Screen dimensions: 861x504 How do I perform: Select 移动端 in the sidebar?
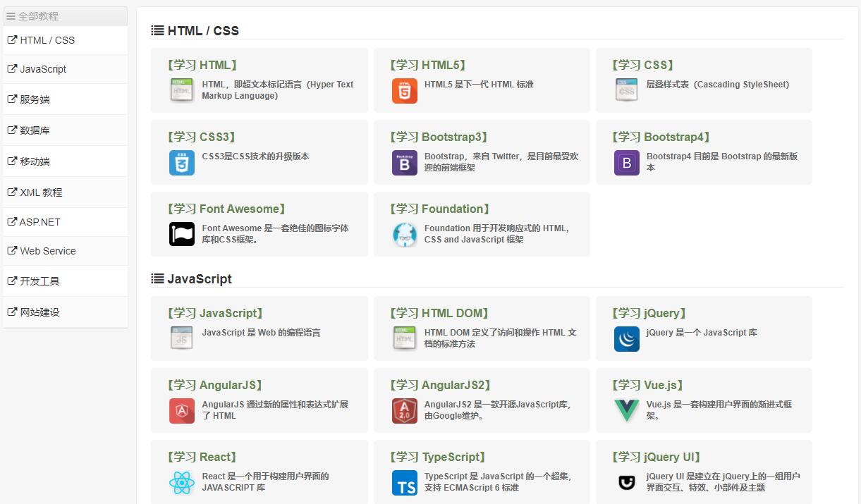coord(66,161)
